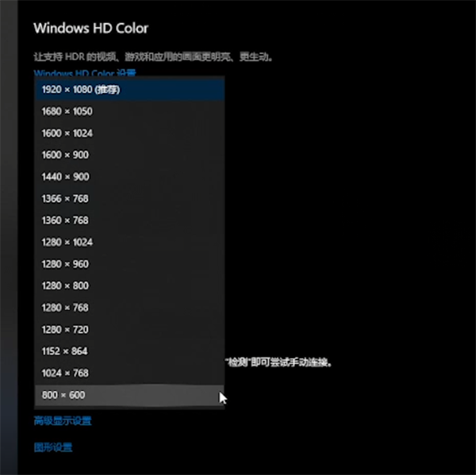Image resolution: width=476 pixels, height=475 pixels.
Task: Select the 1280 × 960 option
Action: coord(129,264)
